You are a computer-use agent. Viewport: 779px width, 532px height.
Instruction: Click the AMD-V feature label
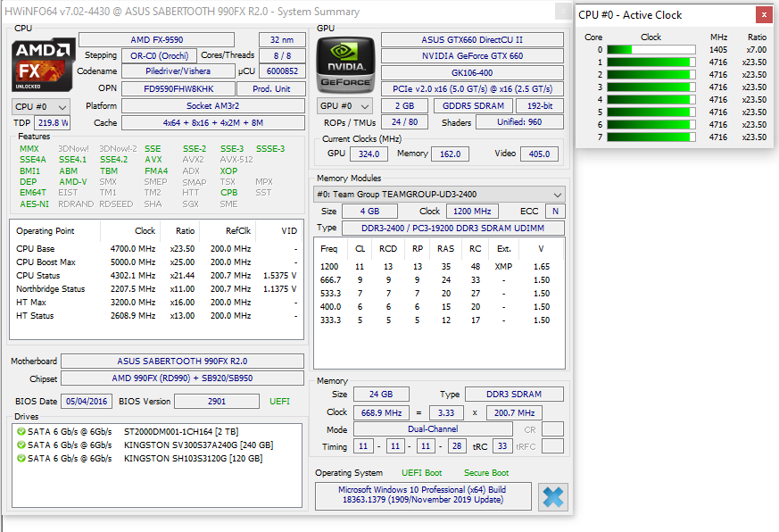(x=73, y=182)
